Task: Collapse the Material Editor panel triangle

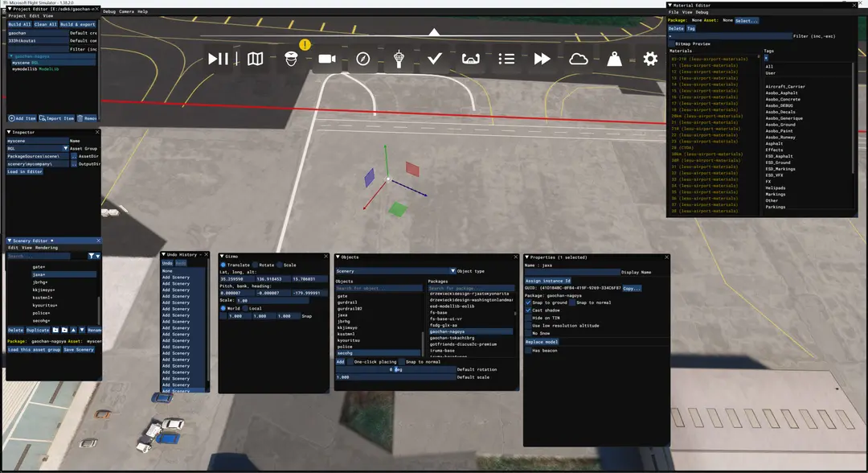Action: click(669, 5)
